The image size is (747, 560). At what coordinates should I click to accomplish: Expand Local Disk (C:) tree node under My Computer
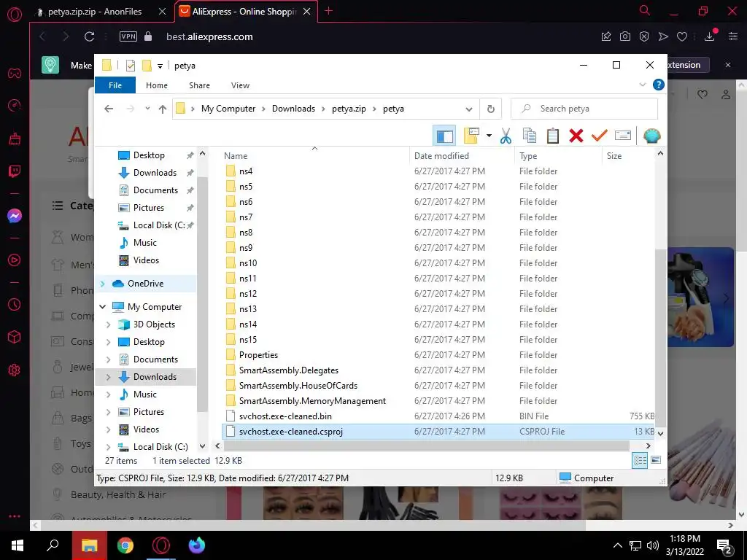click(109, 447)
